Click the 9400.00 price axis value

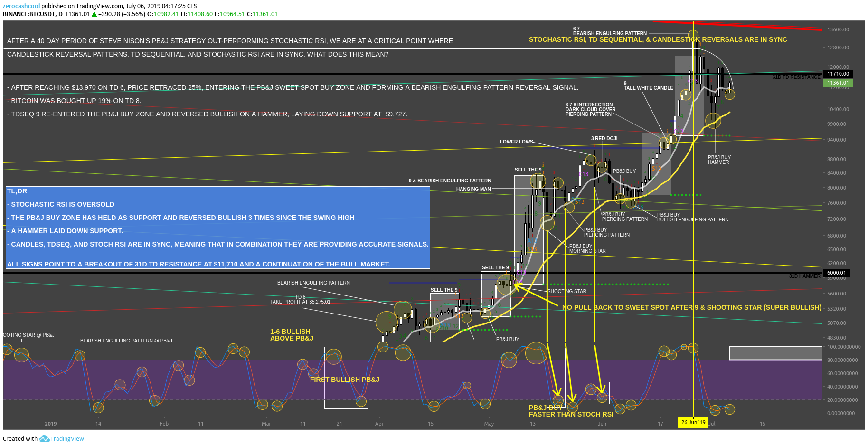837,140
